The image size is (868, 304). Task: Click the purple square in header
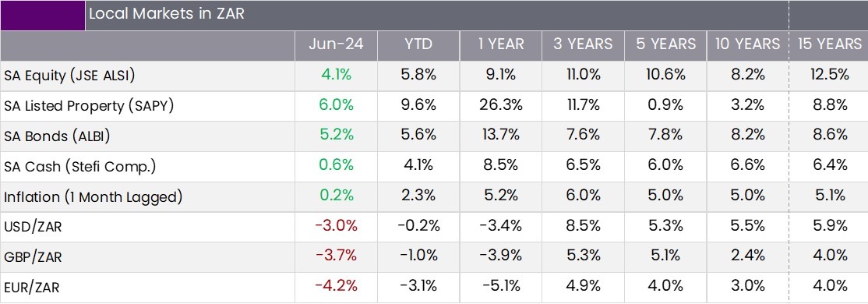tap(43, 15)
